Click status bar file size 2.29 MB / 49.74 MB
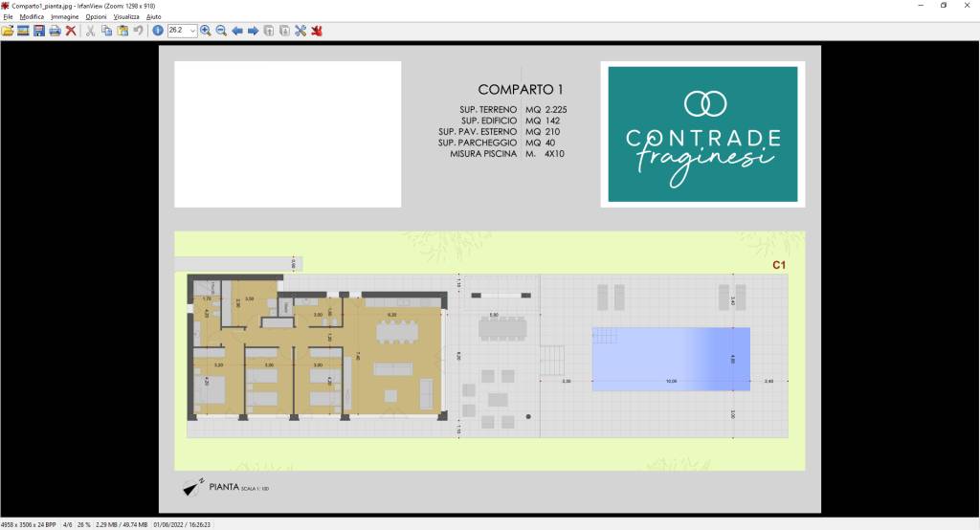The image size is (980, 530). coord(122,525)
